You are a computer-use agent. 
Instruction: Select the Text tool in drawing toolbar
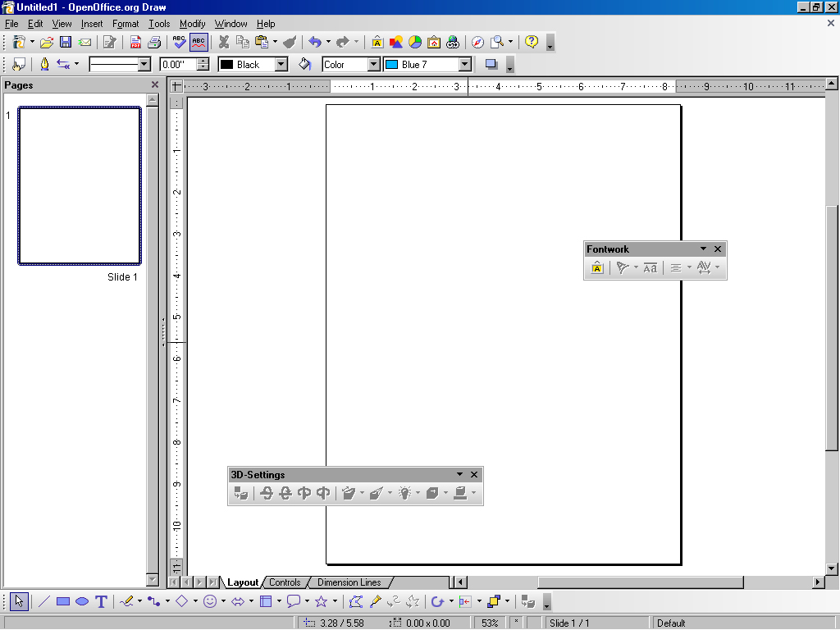[x=101, y=601]
